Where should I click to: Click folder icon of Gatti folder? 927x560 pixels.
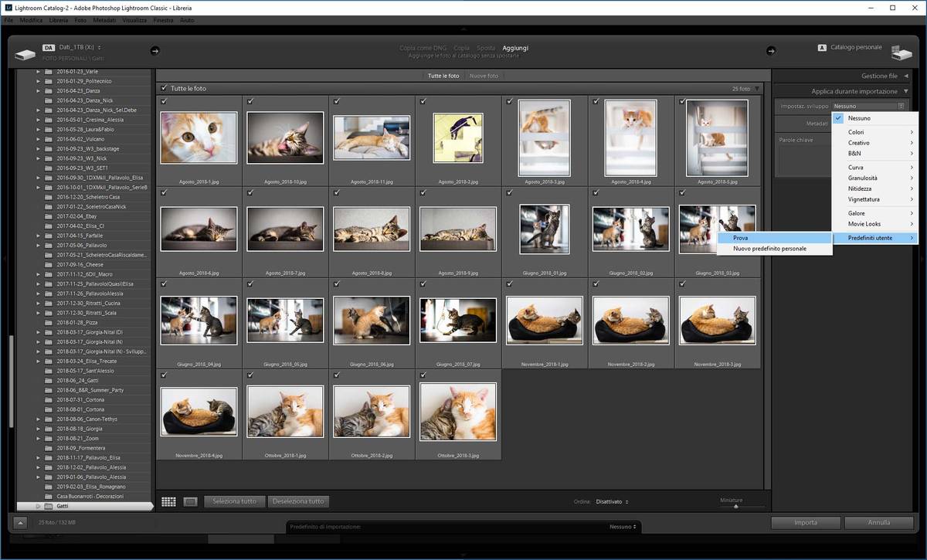[48, 507]
